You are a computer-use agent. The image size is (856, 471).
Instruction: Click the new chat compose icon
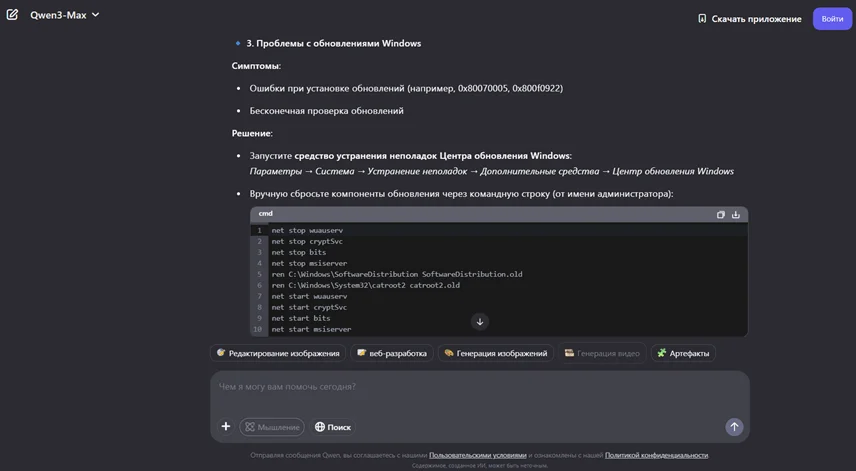click(12, 16)
